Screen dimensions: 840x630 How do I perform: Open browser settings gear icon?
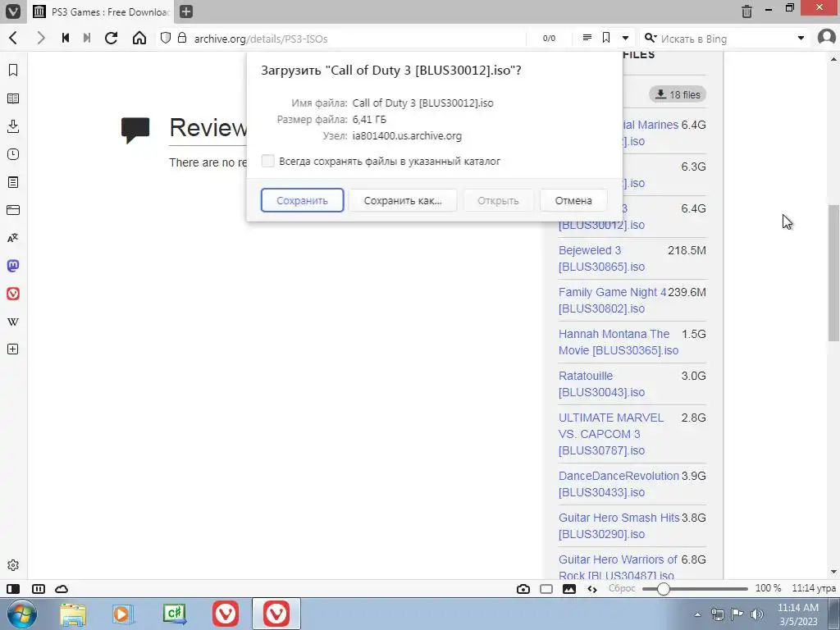(13, 565)
